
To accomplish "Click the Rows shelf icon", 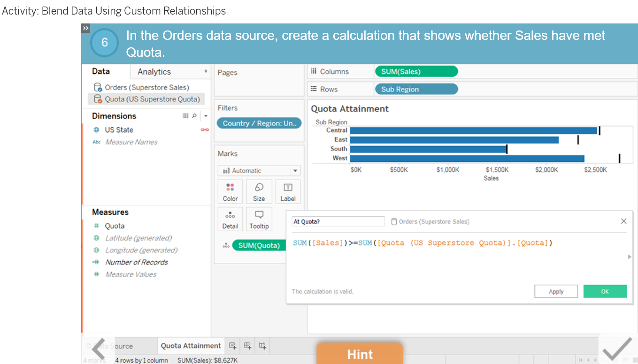I will click(x=314, y=89).
